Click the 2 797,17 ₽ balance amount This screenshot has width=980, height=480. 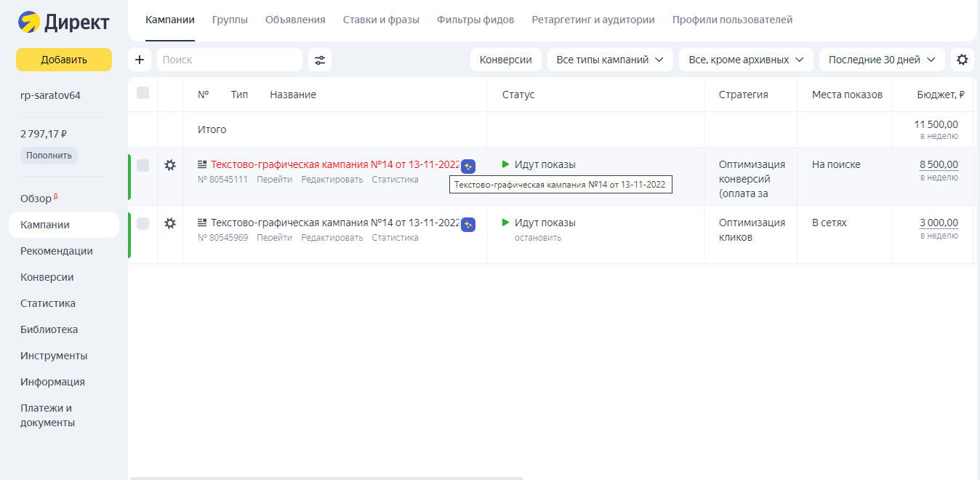coord(44,134)
